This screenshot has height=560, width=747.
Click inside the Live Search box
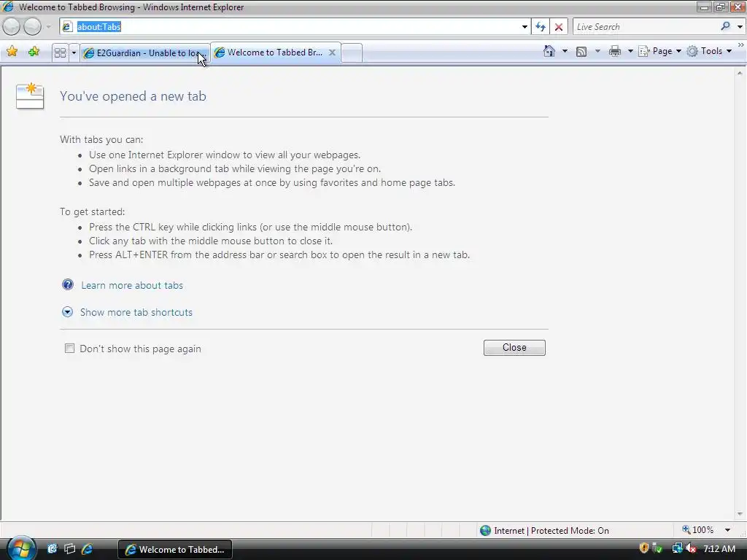[646, 27]
